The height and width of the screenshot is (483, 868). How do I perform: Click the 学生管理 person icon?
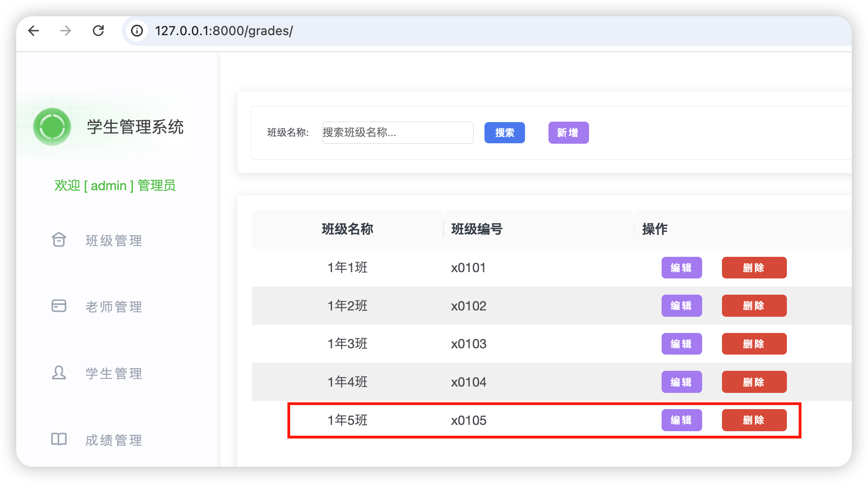(59, 373)
